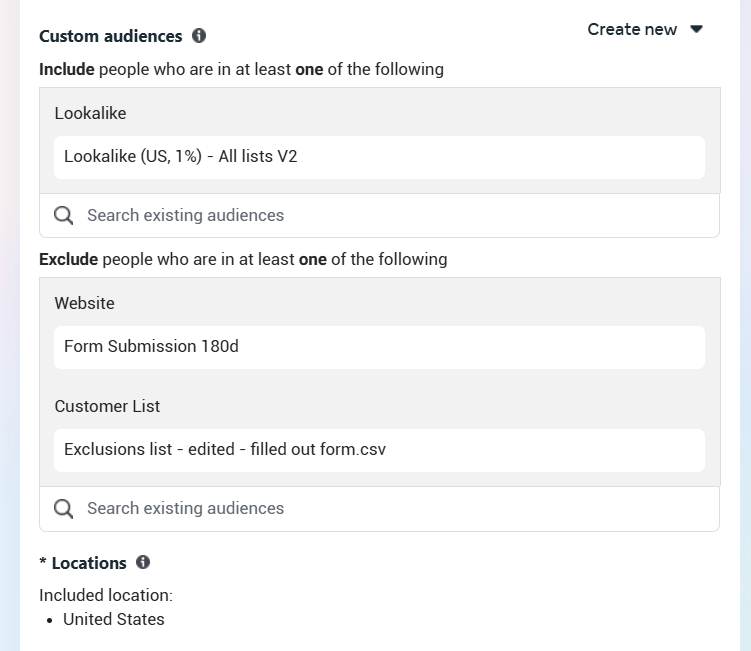Click the Include search magnifier icon
Screen dimensions: 751x651
[x=63, y=216]
